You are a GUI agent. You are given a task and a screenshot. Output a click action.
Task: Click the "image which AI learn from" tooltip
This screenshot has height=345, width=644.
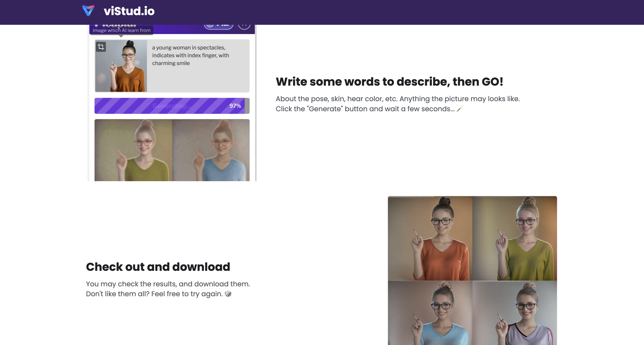click(x=122, y=30)
